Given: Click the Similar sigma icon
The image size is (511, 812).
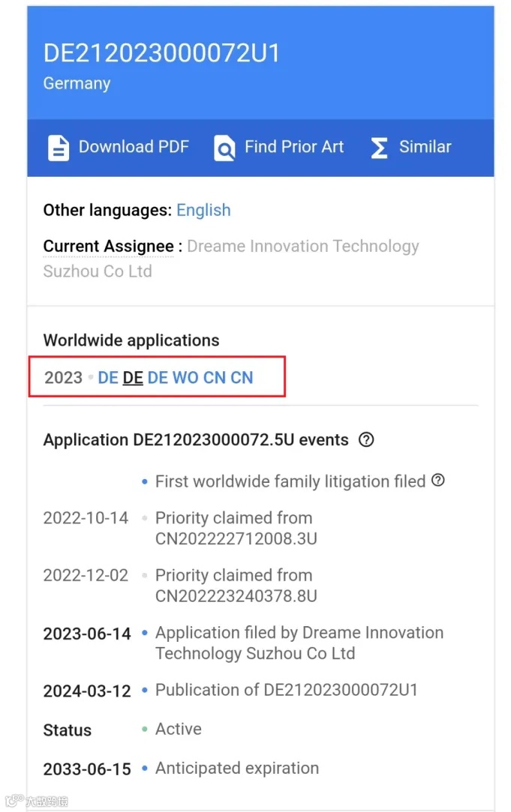Looking at the screenshot, I should [379, 148].
